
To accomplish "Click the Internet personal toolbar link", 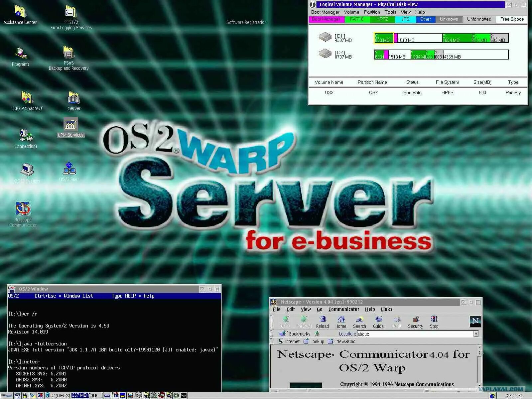I will pos(289,341).
